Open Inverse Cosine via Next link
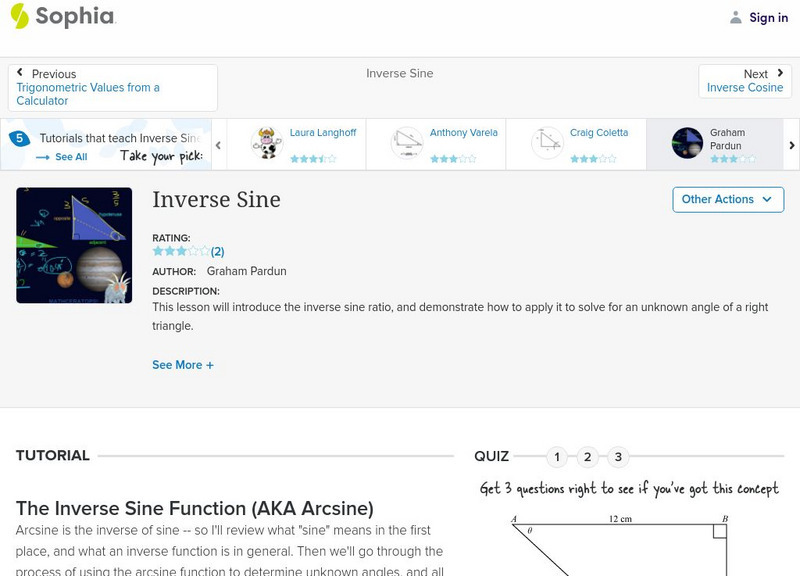Viewport: 800px width, 576px height. pyautogui.click(x=745, y=86)
